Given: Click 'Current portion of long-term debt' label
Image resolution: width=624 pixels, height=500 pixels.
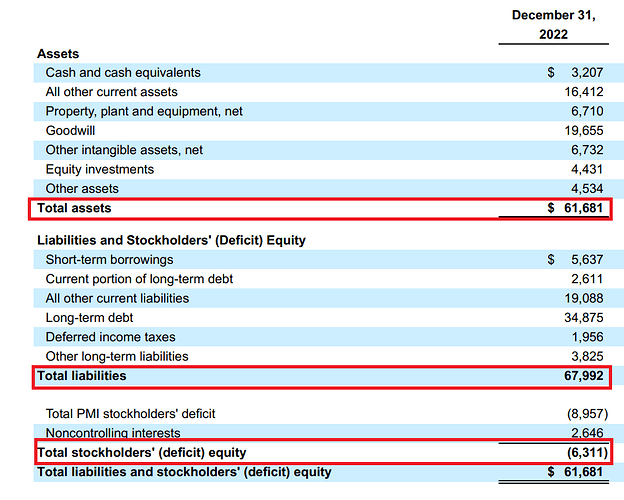Looking at the screenshot, I should [x=139, y=279].
